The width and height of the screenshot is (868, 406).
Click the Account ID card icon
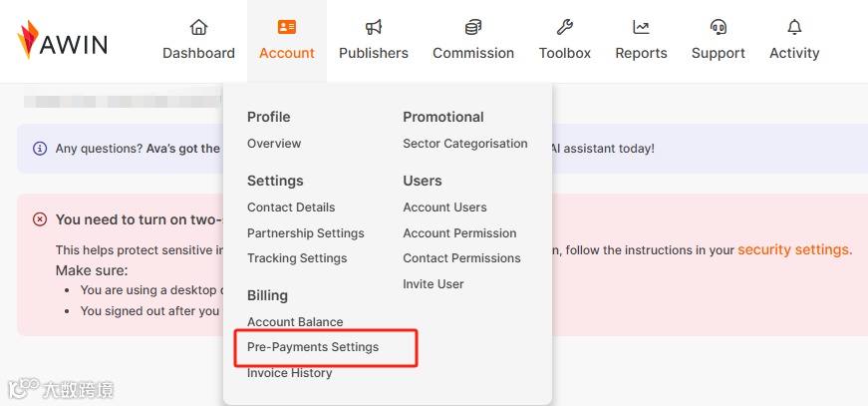tap(287, 27)
